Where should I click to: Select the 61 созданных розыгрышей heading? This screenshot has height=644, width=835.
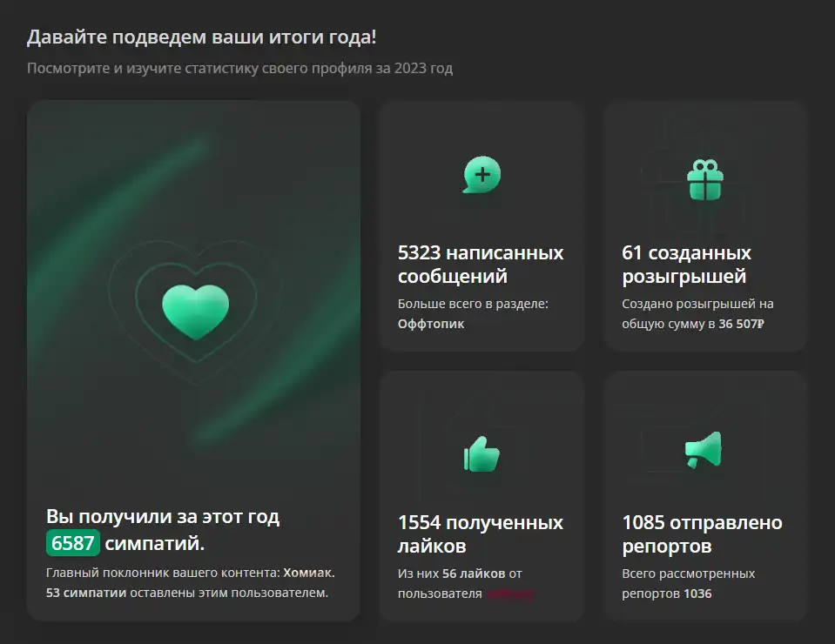686,265
